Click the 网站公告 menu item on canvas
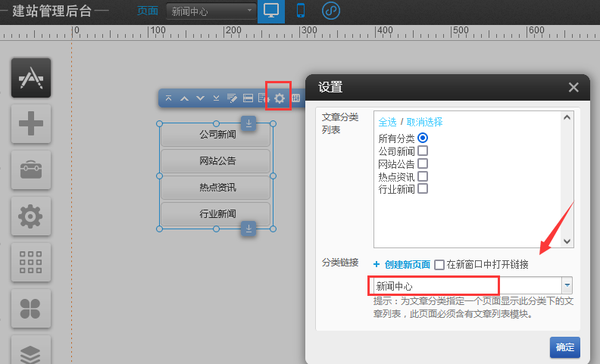This screenshot has width=600, height=364. 216,160
